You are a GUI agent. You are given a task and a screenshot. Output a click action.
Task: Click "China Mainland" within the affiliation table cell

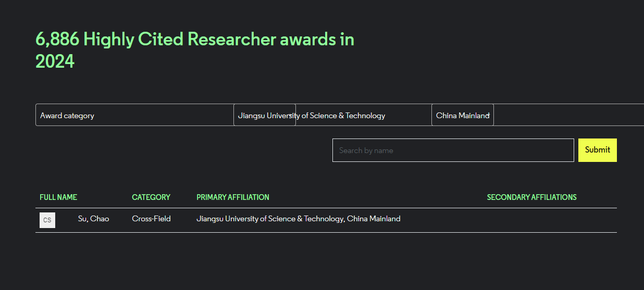pos(374,219)
